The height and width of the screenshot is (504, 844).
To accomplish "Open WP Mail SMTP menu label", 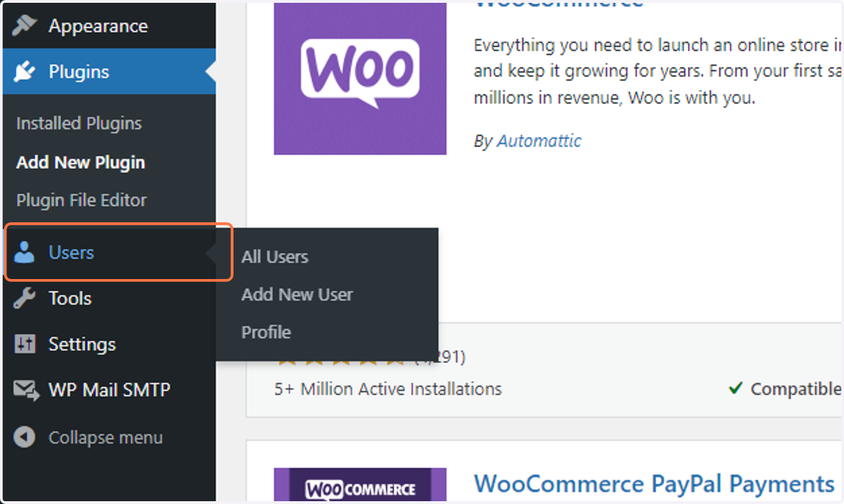I will click(x=110, y=390).
